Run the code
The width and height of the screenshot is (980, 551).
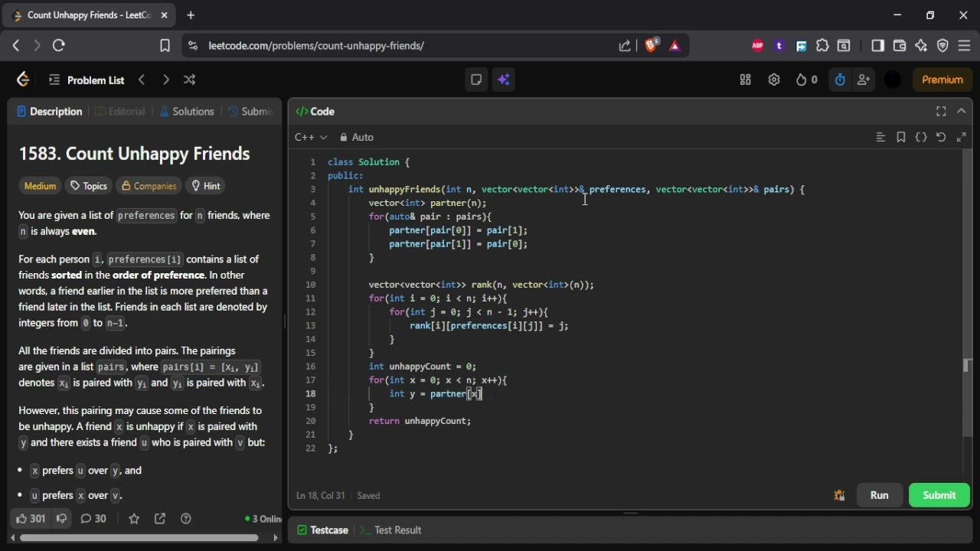click(879, 495)
